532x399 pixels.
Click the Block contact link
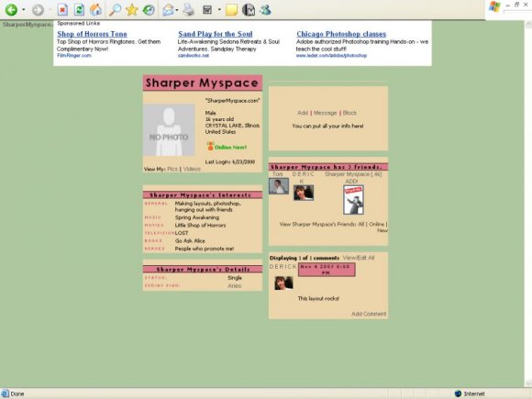349,113
